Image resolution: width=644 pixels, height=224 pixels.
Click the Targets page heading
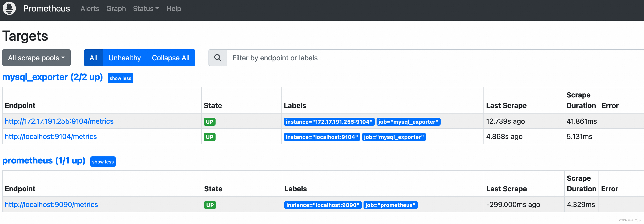pyautogui.click(x=25, y=36)
